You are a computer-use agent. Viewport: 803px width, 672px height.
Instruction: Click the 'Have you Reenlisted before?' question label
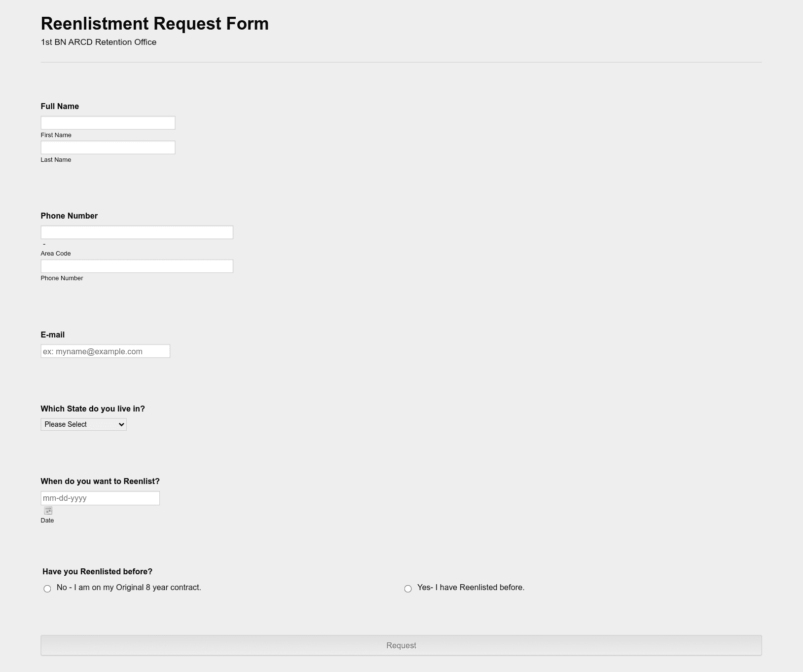point(97,571)
